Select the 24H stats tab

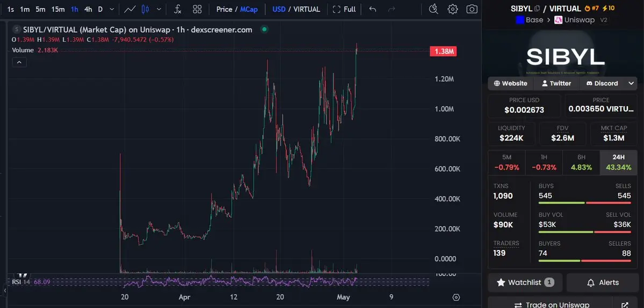pyautogui.click(x=618, y=163)
